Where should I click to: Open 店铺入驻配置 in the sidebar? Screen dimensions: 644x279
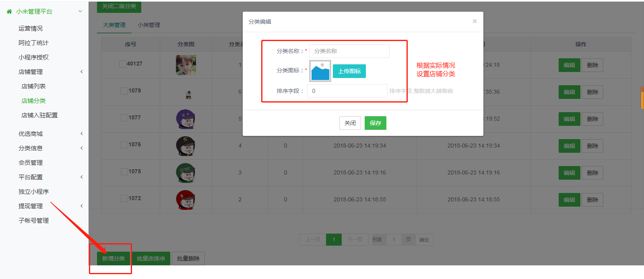39,115
